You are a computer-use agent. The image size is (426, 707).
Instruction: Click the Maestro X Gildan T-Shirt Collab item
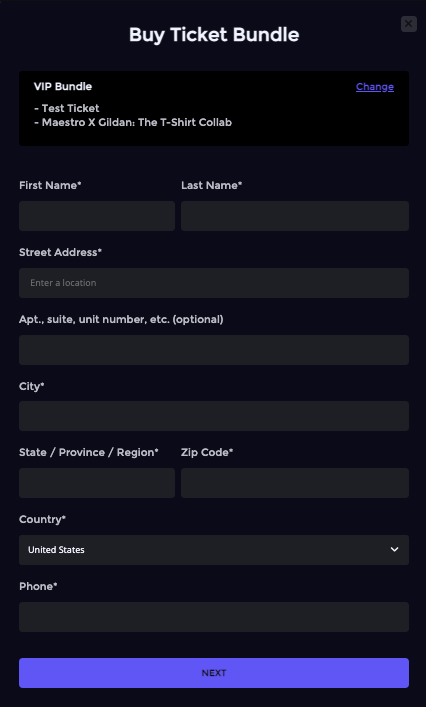point(133,122)
